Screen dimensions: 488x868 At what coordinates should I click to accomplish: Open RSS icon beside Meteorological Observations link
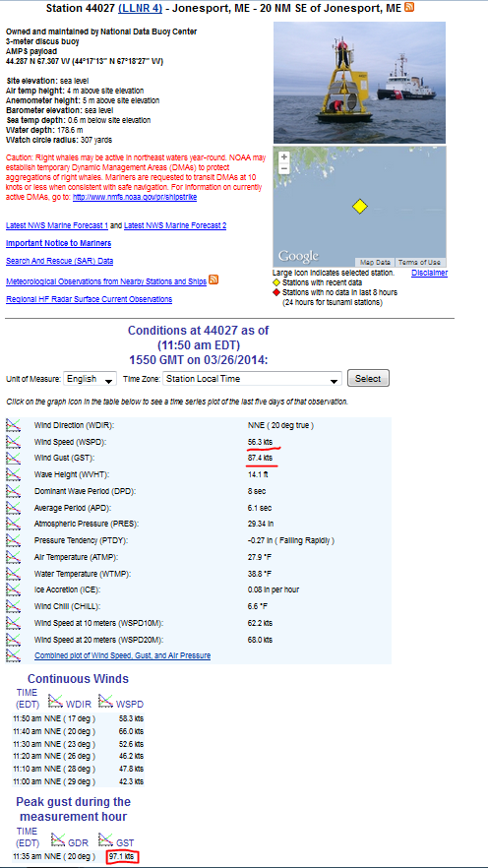(x=213, y=280)
